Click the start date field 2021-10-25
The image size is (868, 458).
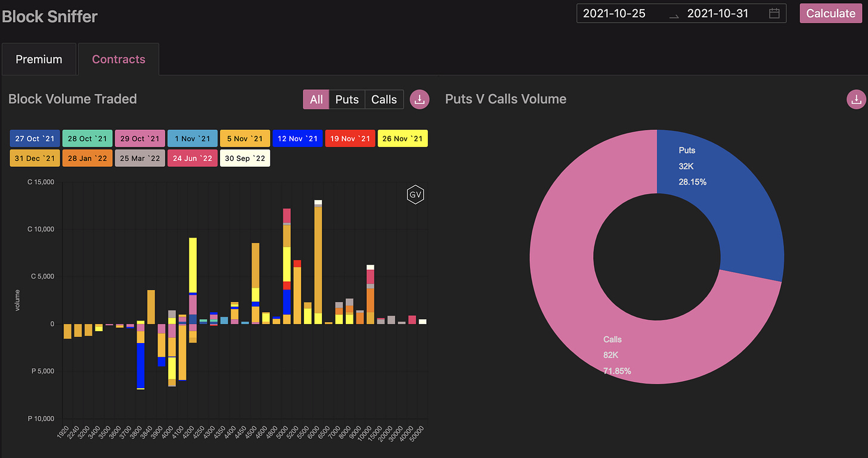point(614,13)
